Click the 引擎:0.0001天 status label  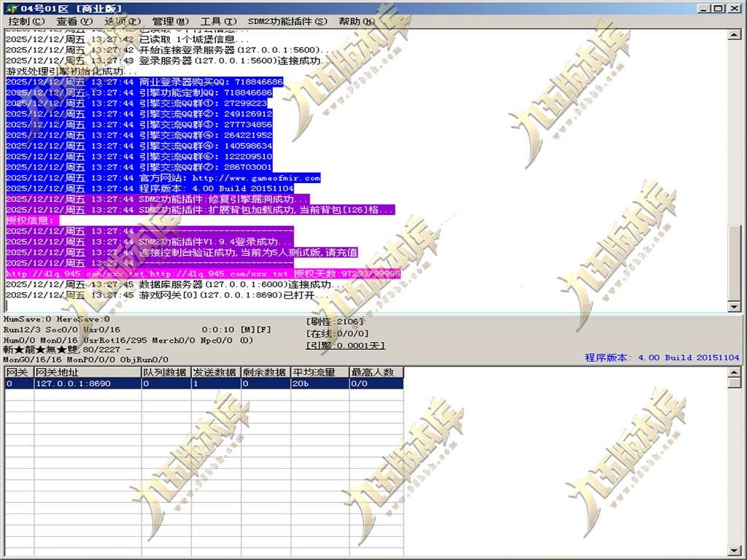(345, 345)
